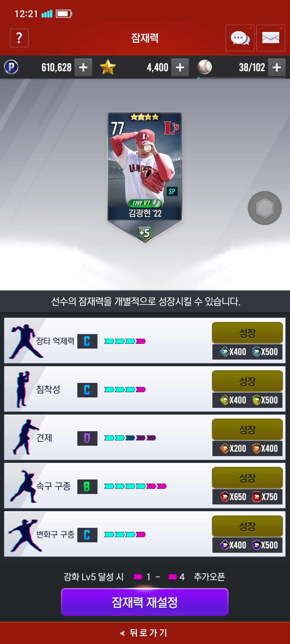Screen dimensions: 290x644
Task: Tap the plus next to 4,400 stars
Action: tap(180, 67)
